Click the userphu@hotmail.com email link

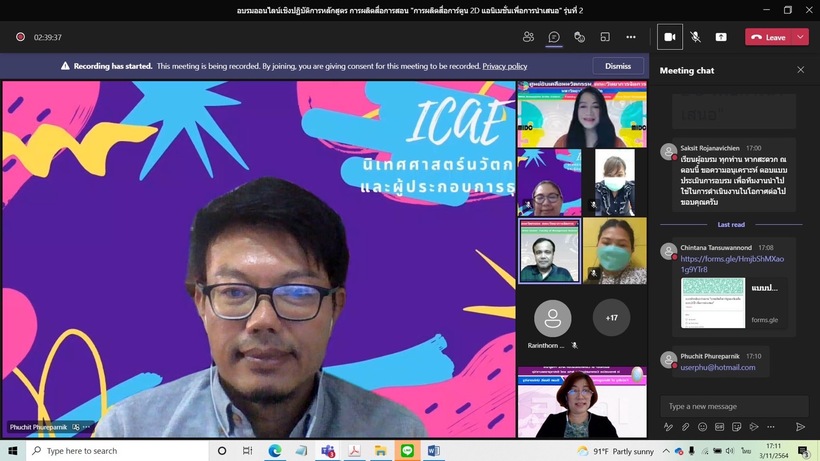(x=718, y=367)
